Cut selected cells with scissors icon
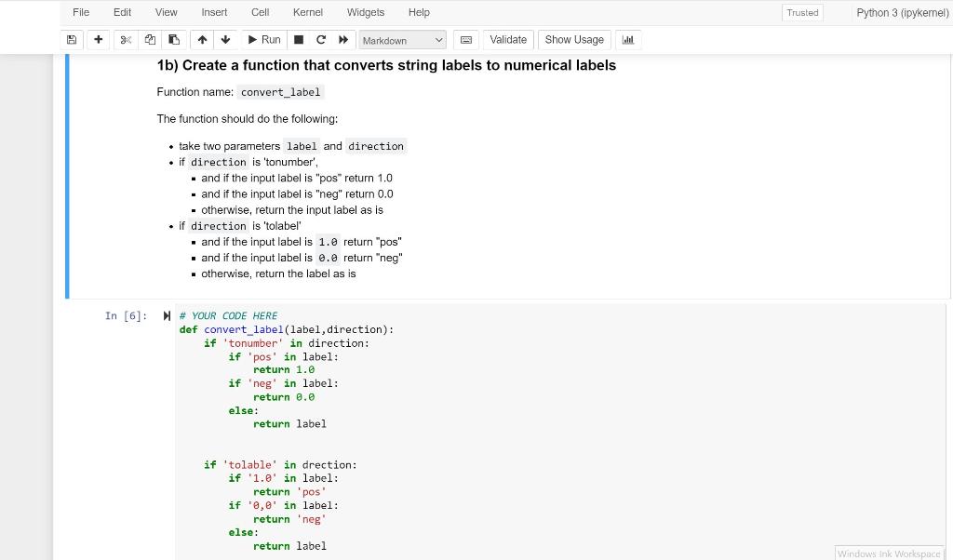Image resolution: width=953 pixels, height=560 pixels. [126, 40]
